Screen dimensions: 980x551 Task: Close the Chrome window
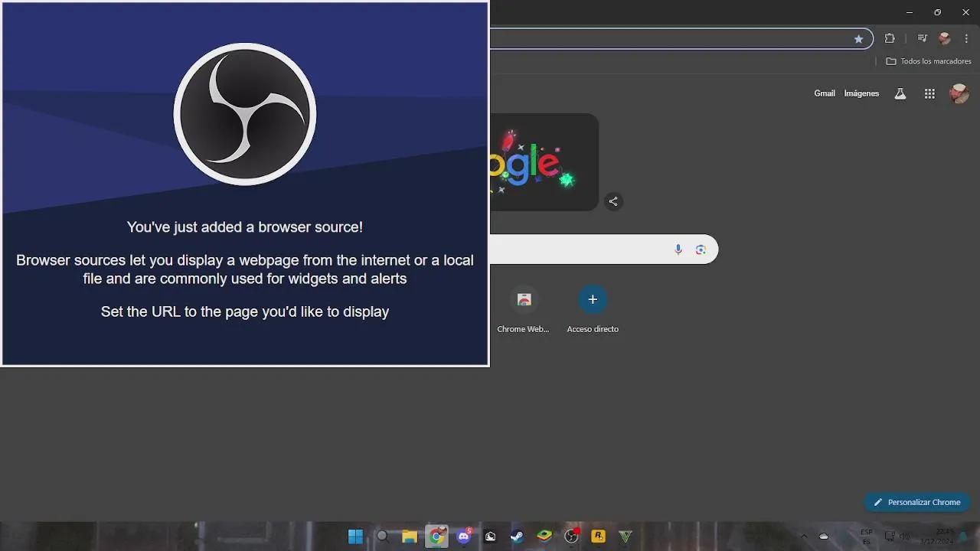[x=965, y=12]
